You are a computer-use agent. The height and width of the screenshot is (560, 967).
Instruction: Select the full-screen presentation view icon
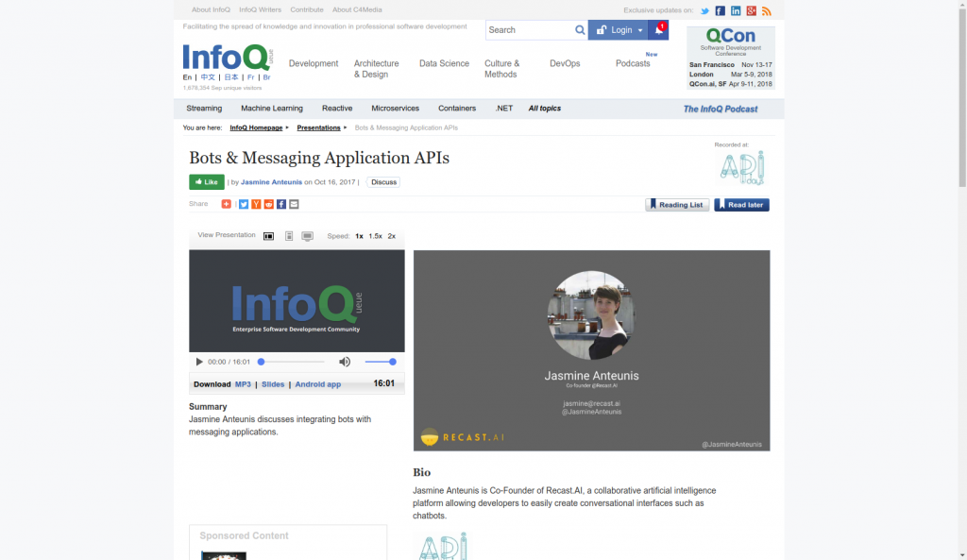click(307, 236)
